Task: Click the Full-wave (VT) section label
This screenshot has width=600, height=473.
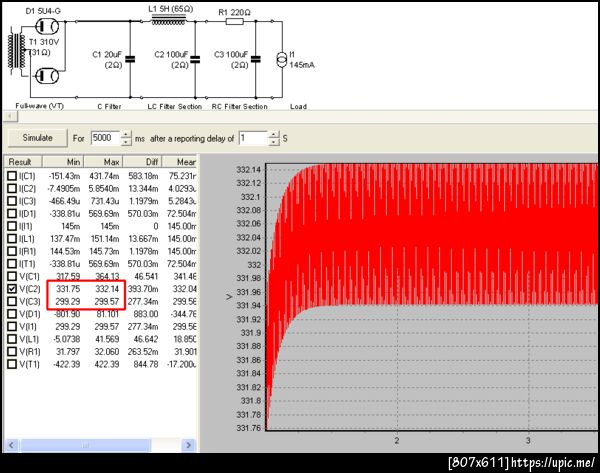Action: coord(39,106)
